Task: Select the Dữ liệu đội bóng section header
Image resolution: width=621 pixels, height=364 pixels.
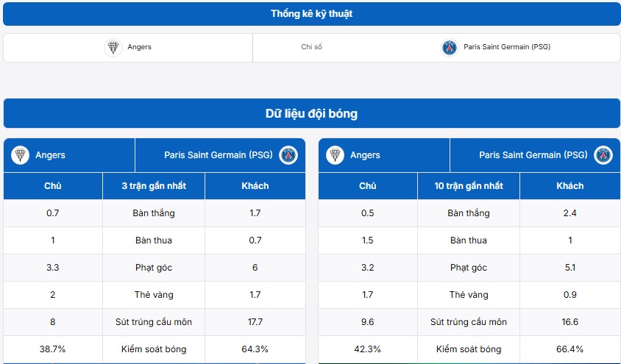Action: pyautogui.click(x=310, y=114)
